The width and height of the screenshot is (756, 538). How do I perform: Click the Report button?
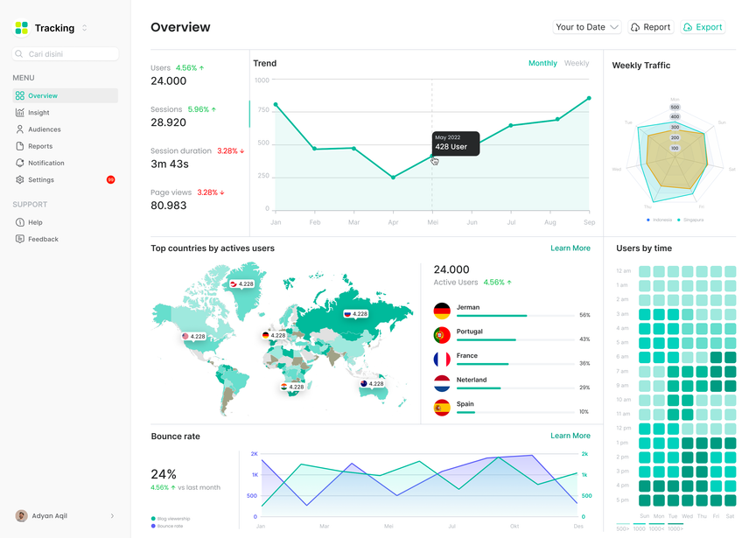tap(650, 27)
